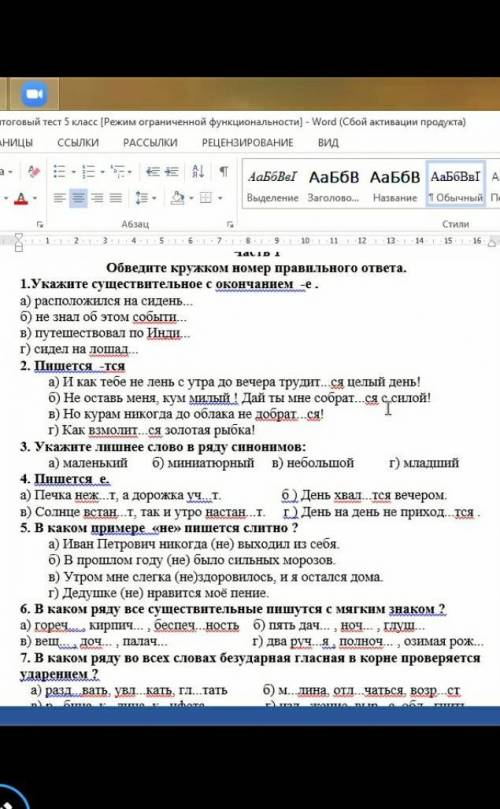Align text to the right
Screen dimensions: 500x809
98,198
